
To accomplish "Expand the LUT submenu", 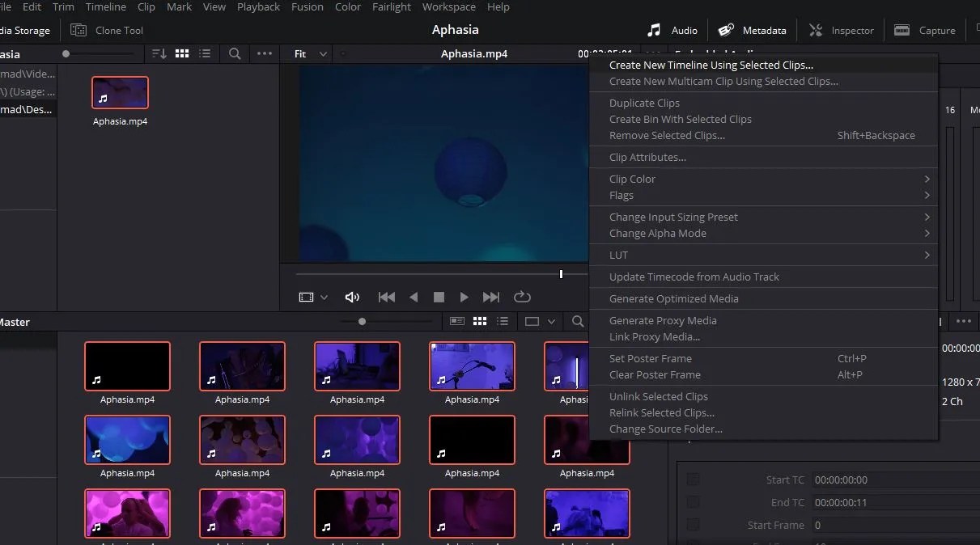I will click(x=618, y=255).
